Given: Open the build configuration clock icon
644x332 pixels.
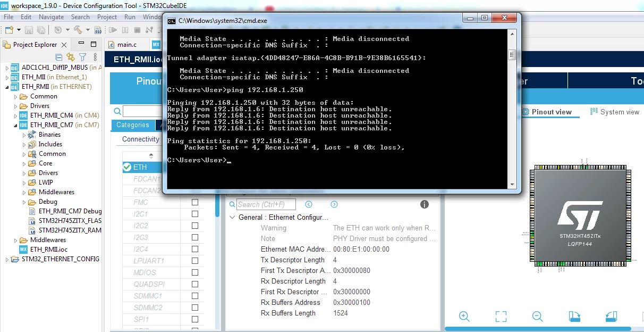Looking at the screenshot, I should click(58, 30).
